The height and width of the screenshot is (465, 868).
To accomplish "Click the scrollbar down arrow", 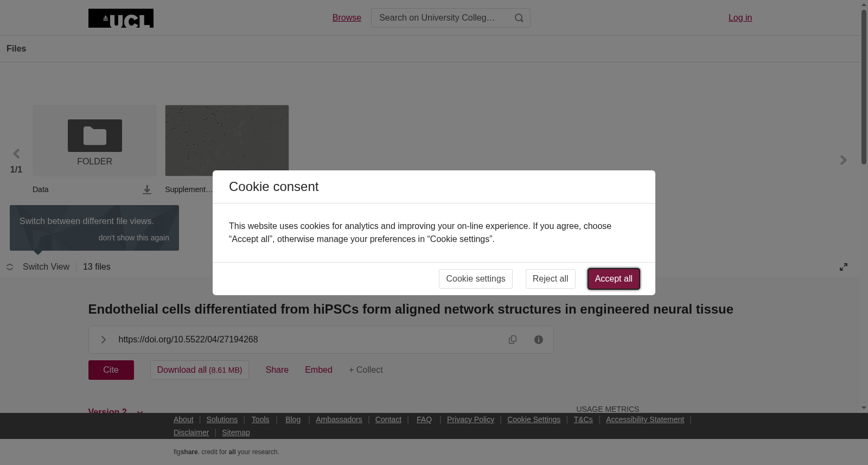I will coord(864,408).
